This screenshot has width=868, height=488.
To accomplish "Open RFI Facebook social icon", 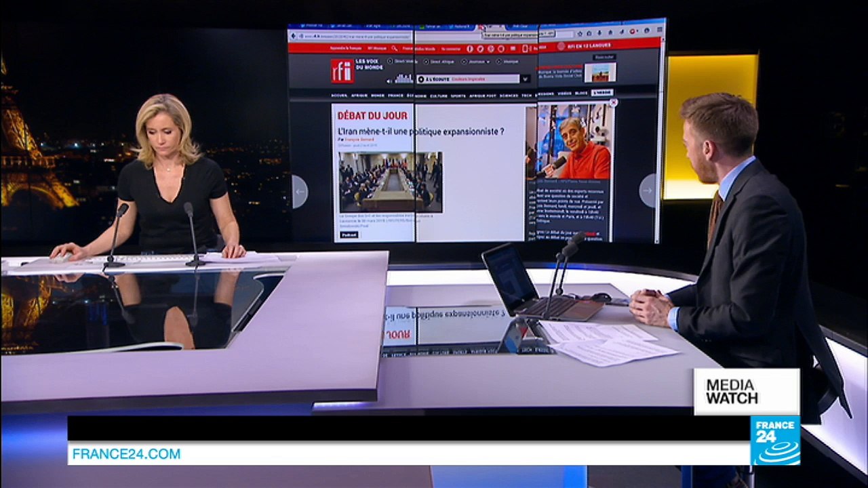I will pos(470,49).
